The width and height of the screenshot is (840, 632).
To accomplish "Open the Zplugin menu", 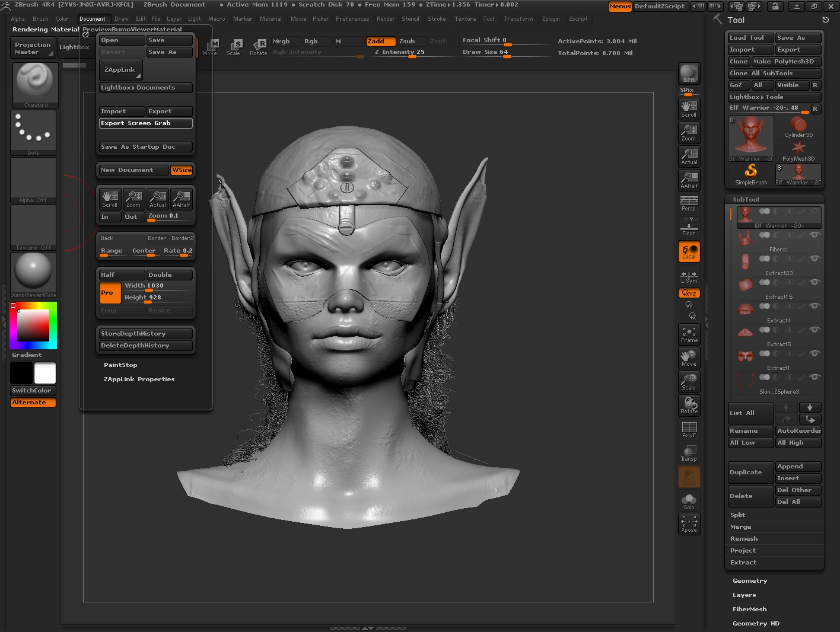I will coord(551,19).
